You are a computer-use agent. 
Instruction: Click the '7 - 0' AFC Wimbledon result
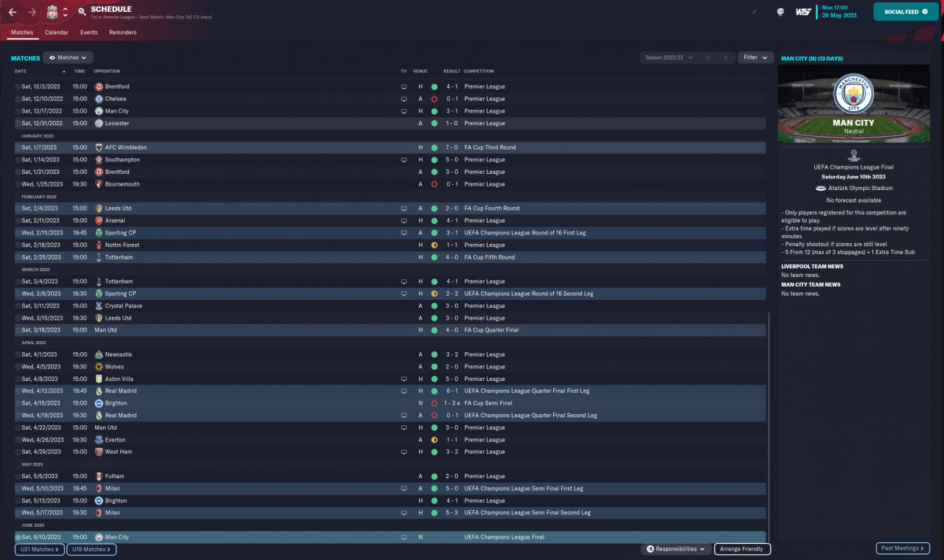(x=452, y=147)
